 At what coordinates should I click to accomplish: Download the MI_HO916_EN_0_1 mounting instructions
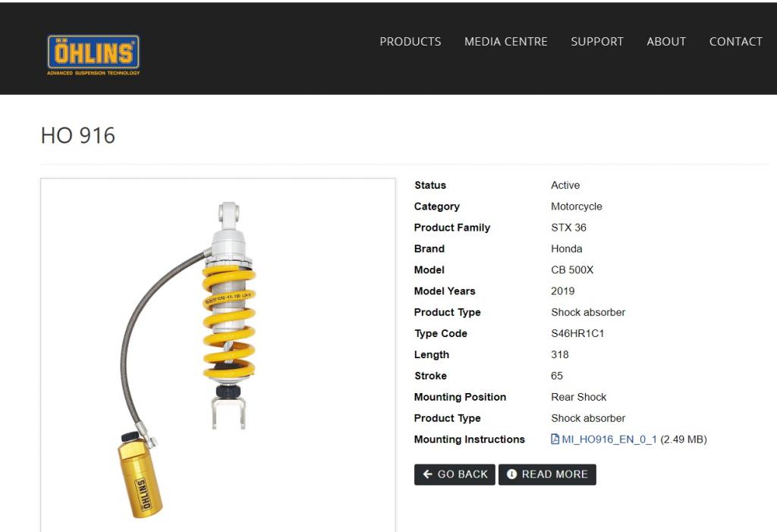pyautogui.click(x=609, y=439)
